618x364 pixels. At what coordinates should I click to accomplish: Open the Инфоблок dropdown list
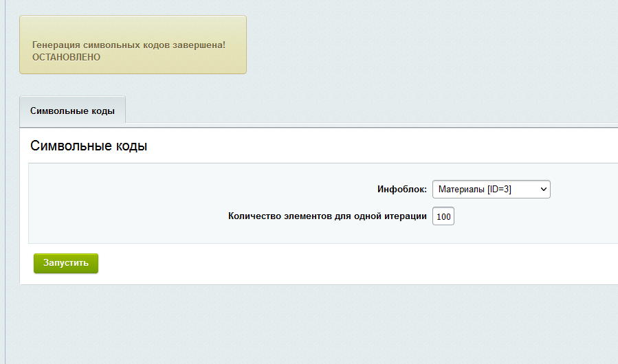coord(491,189)
